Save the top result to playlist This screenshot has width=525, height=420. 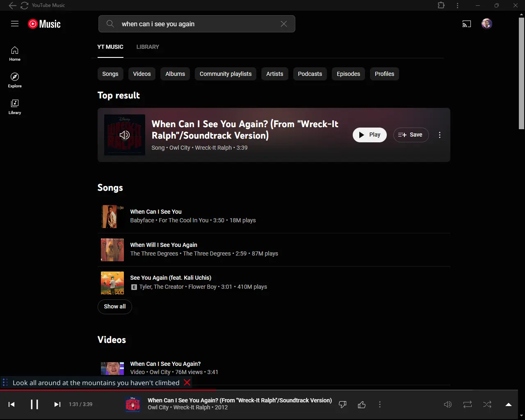pos(411,135)
